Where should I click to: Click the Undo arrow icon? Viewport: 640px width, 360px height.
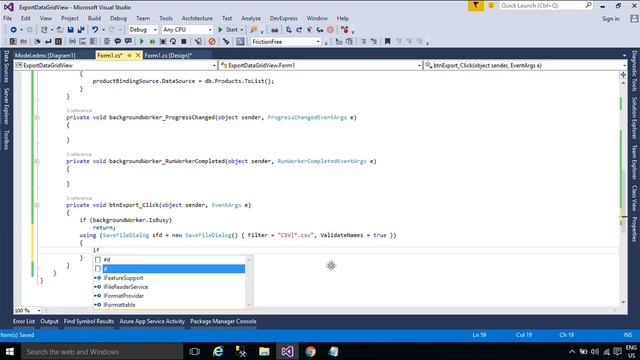[x=95, y=30]
